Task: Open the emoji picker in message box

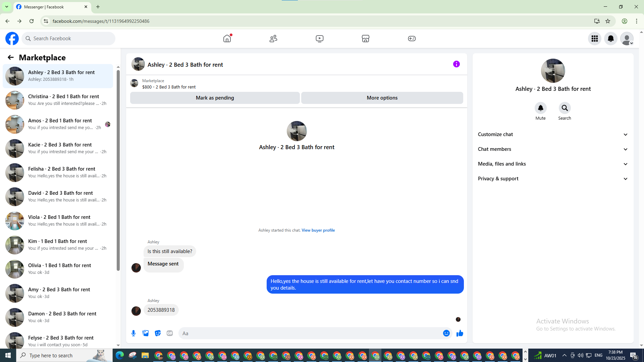Action: pos(446,333)
